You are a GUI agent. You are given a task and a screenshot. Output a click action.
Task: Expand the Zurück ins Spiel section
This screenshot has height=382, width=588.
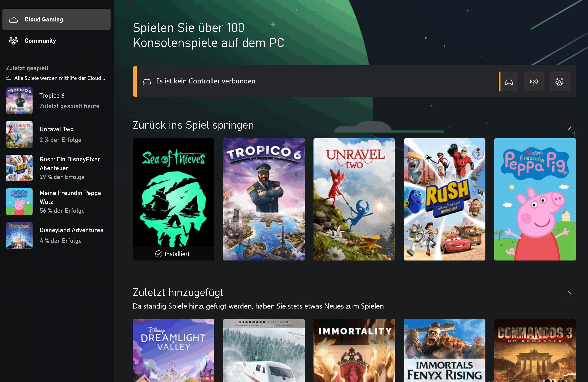tap(570, 126)
